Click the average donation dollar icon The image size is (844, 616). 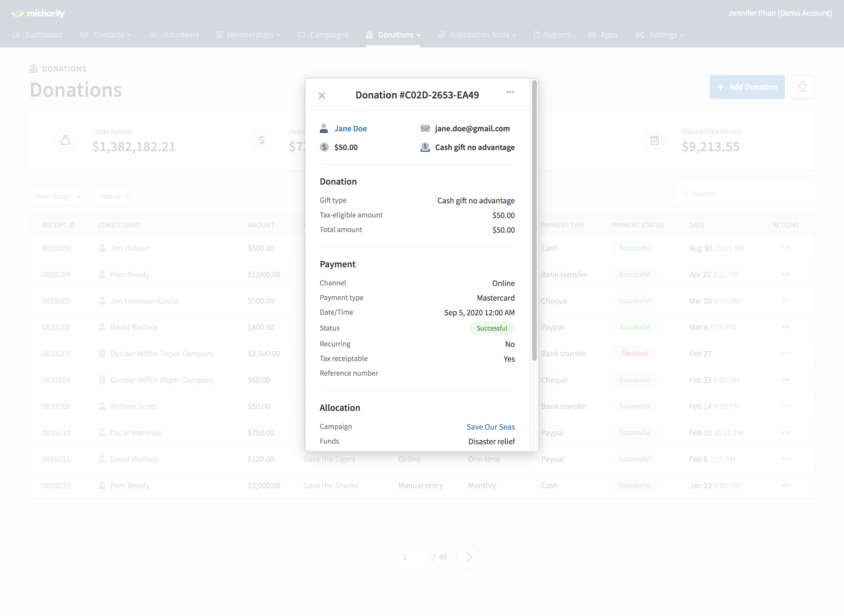click(262, 140)
